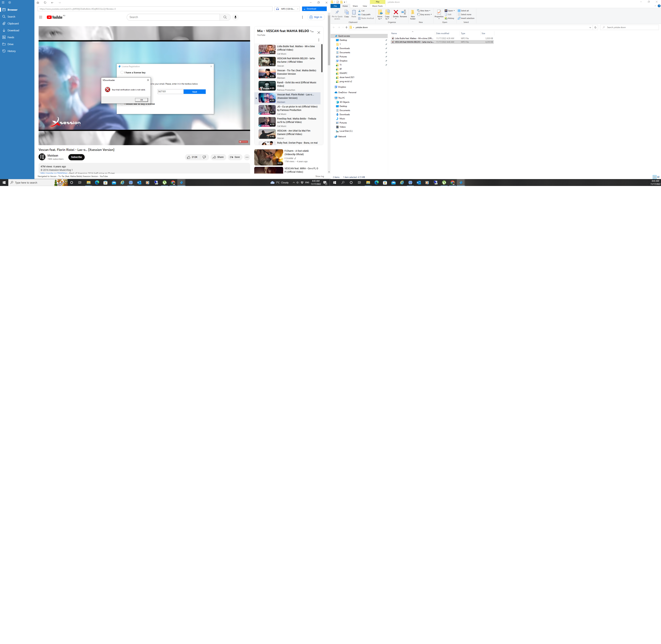Image resolution: width=661 pixels, height=644 pixels.
Task: Open the MP3 (128 Kb) format dropdown
Action: 297,9
